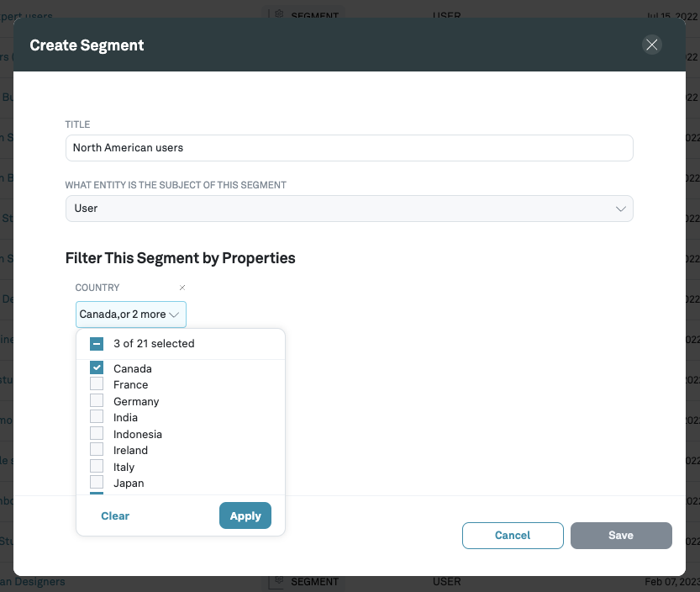Screen dimensions: 700x592
Task: Enable the Germany checkbox
Action: 96,400
